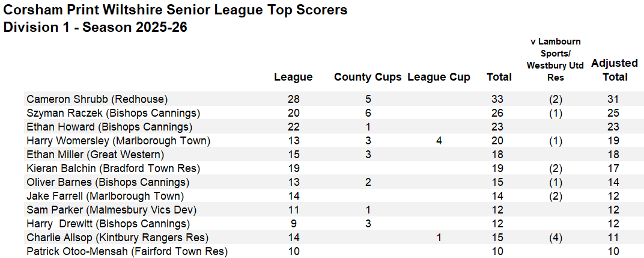This screenshot has width=644, height=258.
Task: Click Ethan Howard (Bishops Cannings) name
Action: pos(110,127)
